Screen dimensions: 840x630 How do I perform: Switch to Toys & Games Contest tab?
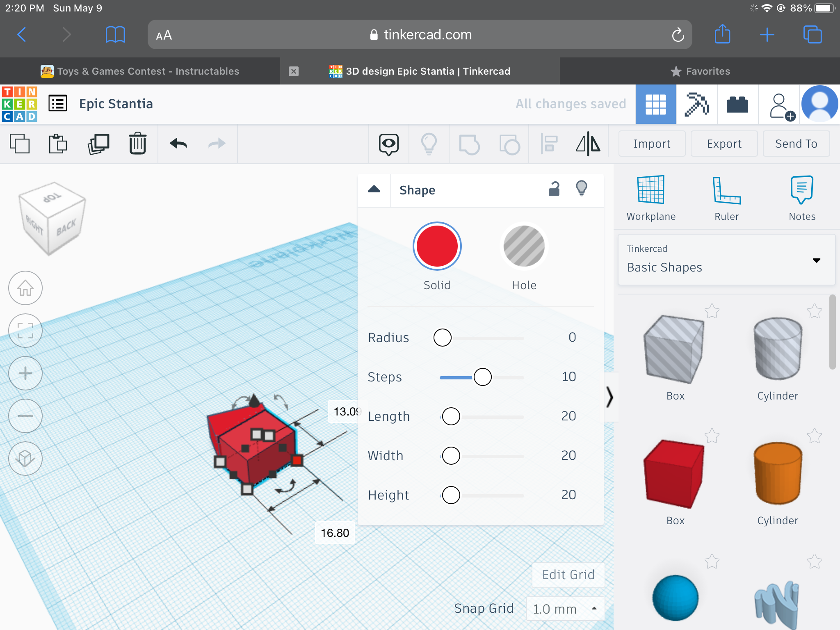140,71
